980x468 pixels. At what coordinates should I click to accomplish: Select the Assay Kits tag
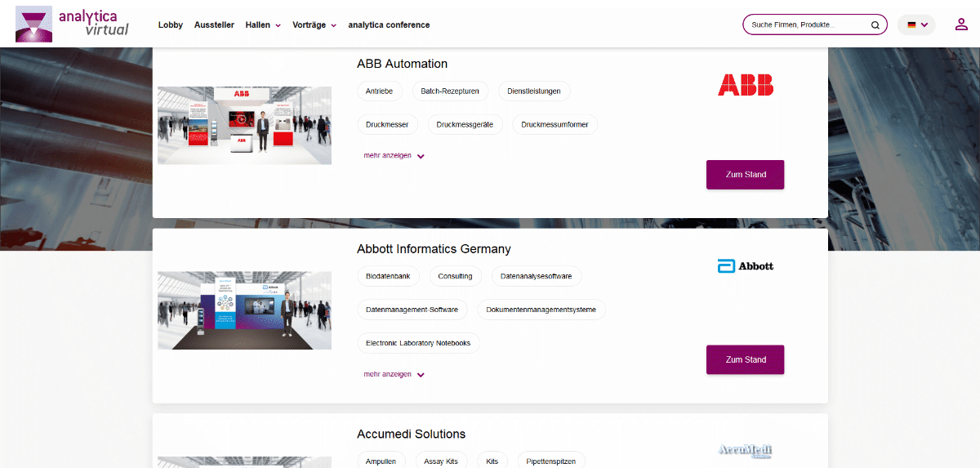pos(441,461)
